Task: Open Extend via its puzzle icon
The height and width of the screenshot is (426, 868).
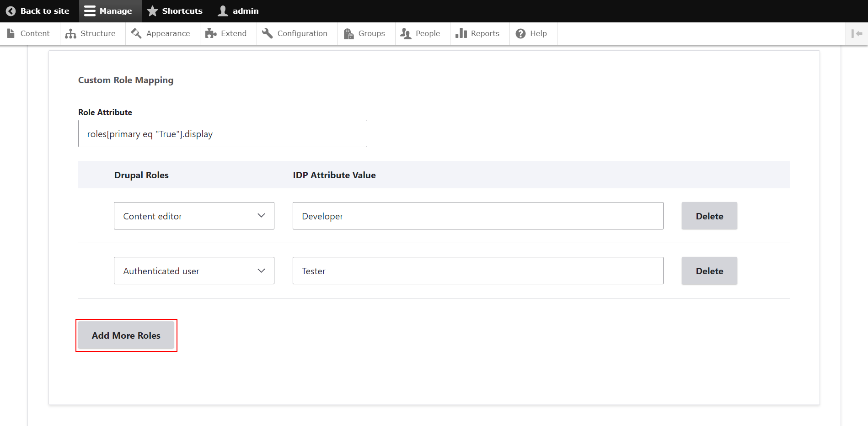Action: [x=211, y=33]
